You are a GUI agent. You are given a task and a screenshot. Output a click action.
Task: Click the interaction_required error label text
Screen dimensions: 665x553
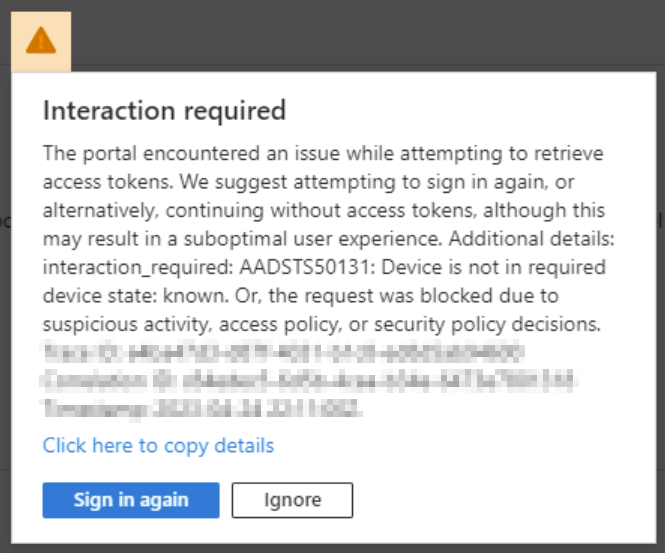pyautogui.click(x=138, y=268)
